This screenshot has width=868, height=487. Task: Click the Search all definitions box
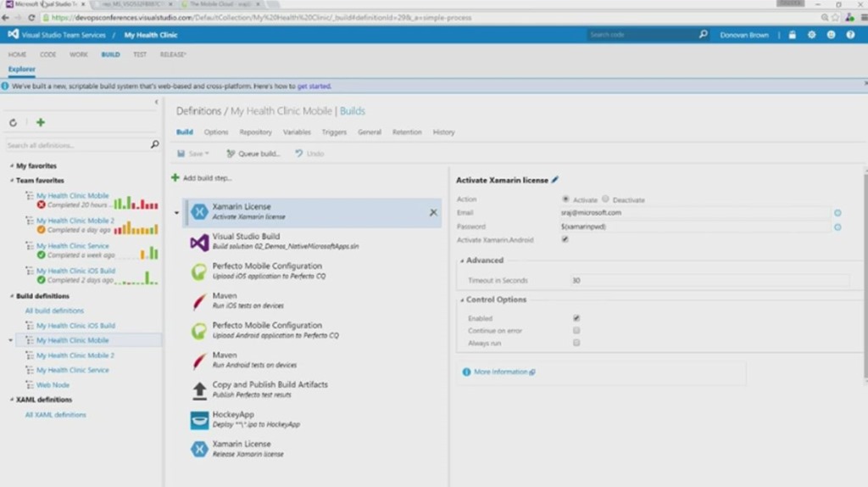click(77, 145)
